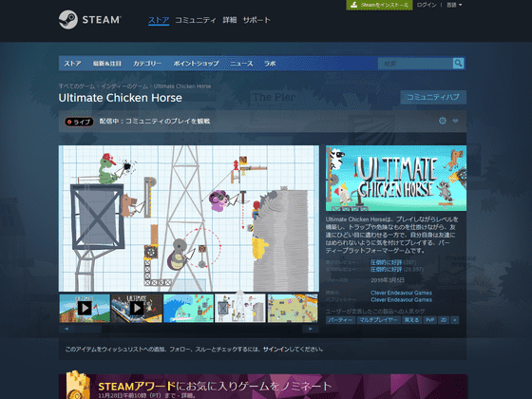The height and width of the screenshot is (399, 532).
Task: Open the ポイントショップ tab
Action: pos(196,64)
